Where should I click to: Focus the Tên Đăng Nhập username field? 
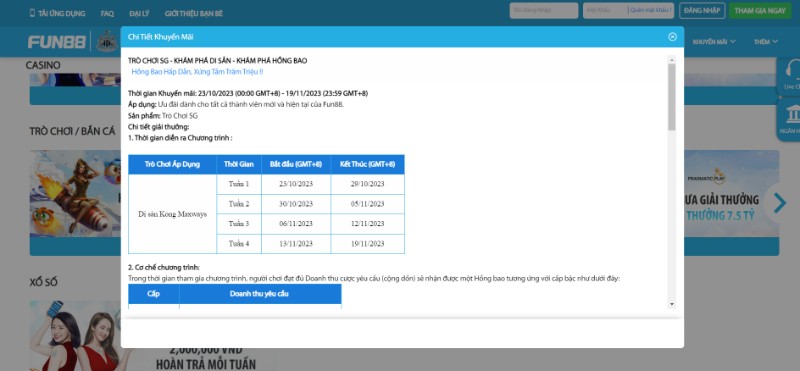(544, 10)
